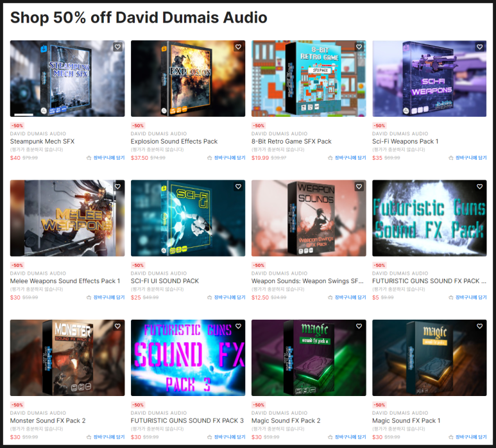Add Sci-Fi Weapons Pack 1 to cart
The image size is (496, 448).
pyautogui.click(x=468, y=157)
